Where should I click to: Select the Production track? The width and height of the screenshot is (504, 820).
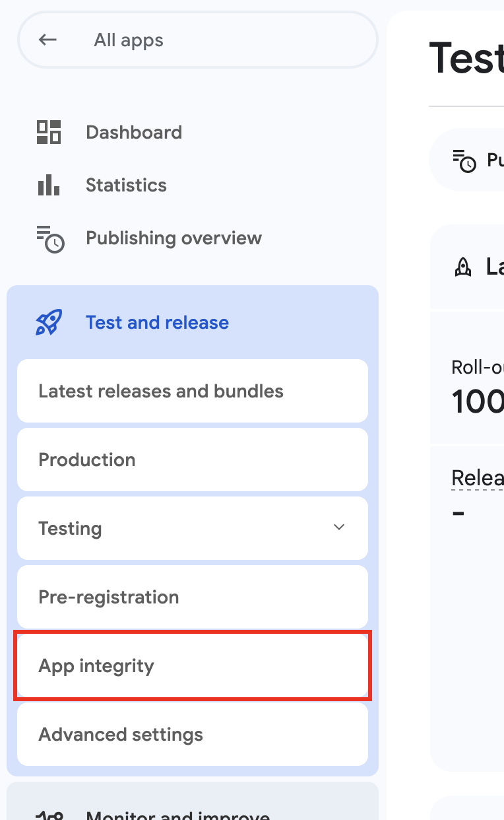click(x=87, y=460)
